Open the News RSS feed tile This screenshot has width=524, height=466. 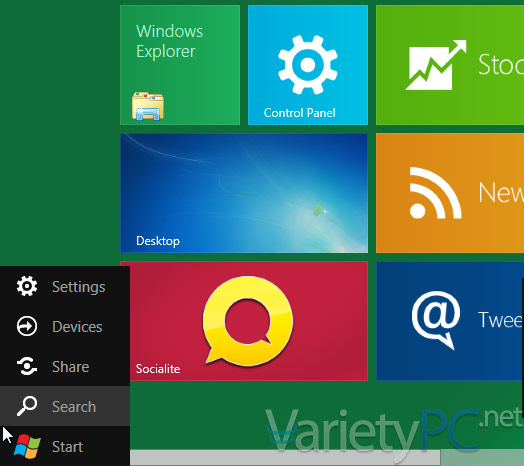click(450, 193)
